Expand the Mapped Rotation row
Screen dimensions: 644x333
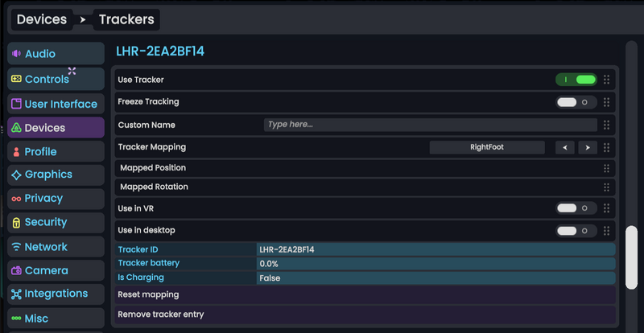[x=365, y=187]
